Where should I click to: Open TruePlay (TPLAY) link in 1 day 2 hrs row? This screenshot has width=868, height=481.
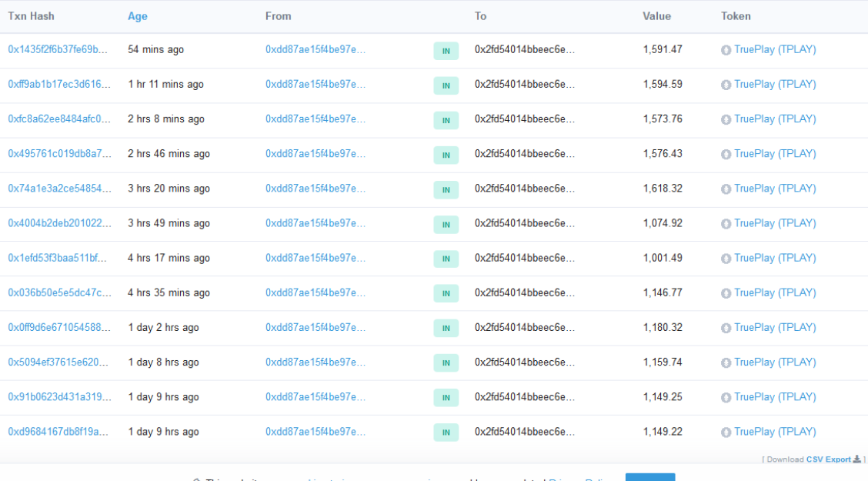(x=775, y=327)
